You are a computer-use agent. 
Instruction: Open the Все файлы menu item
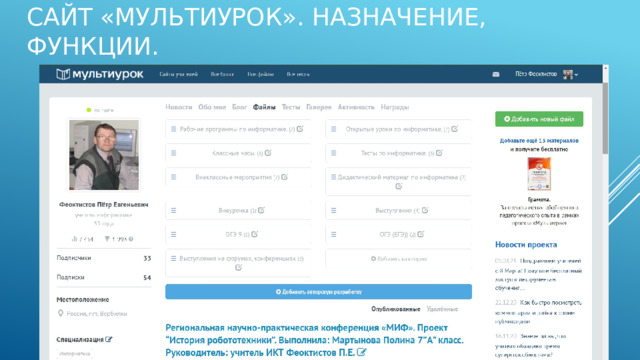(260, 74)
